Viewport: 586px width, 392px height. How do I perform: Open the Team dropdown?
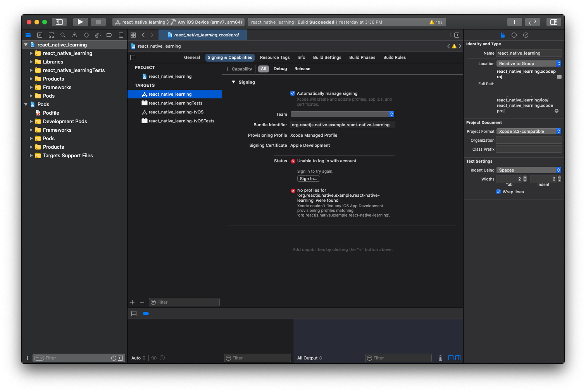tap(342, 114)
